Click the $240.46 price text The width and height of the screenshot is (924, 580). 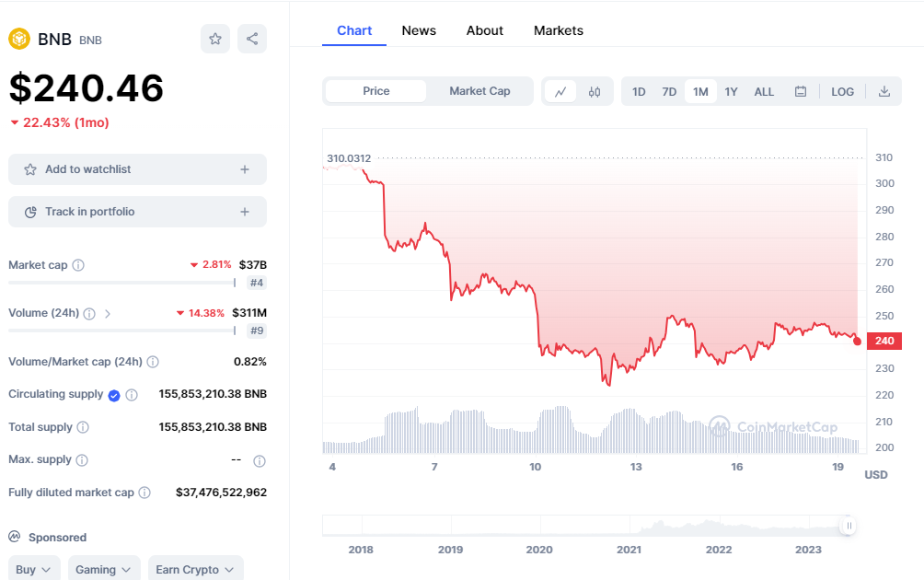[x=86, y=88]
